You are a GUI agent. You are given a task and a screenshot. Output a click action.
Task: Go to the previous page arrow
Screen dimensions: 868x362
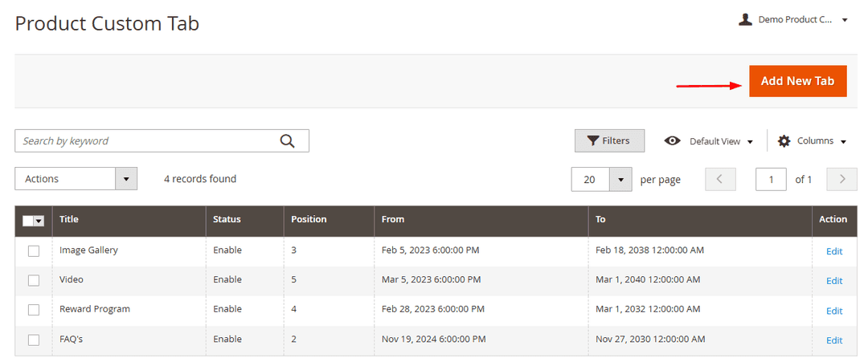point(720,180)
